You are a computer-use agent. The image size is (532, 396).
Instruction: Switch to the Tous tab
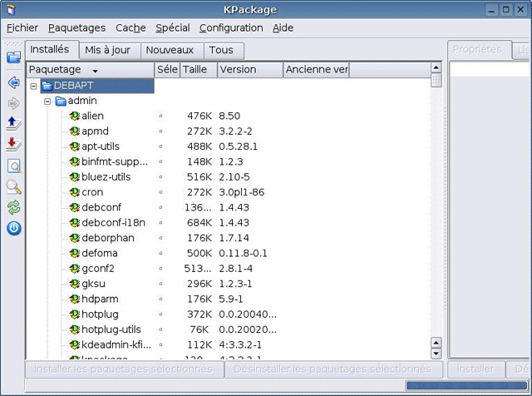(x=224, y=50)
